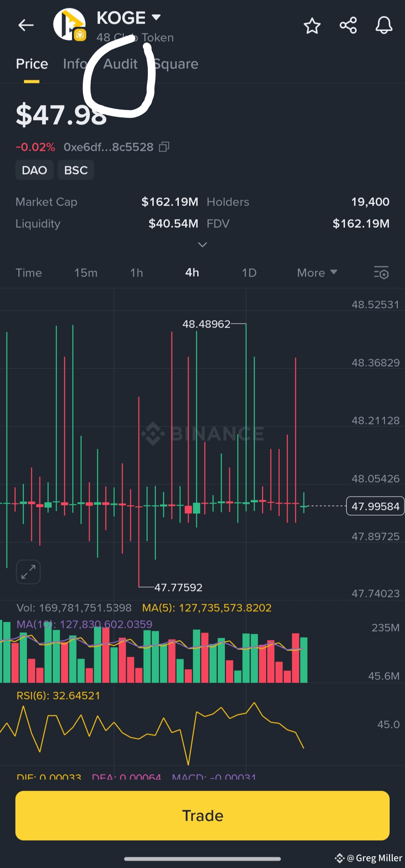Tap the volume MA(5) label
This screenshot has width=405, height=868.
(x=207, y=608)
